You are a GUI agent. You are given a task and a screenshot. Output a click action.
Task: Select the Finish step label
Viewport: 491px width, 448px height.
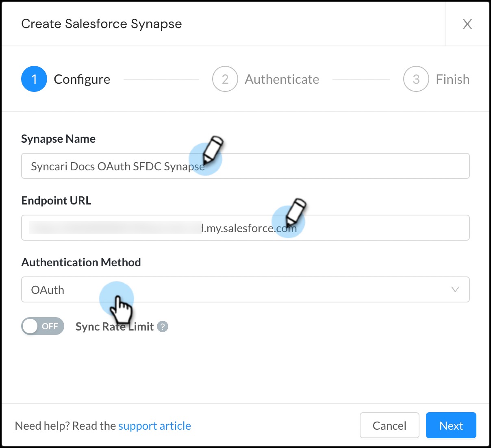click(x=452, y=79)
